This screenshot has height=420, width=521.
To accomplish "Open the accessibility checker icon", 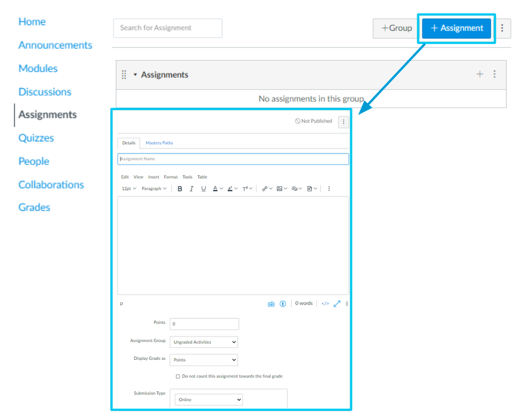I will (283, 304).
